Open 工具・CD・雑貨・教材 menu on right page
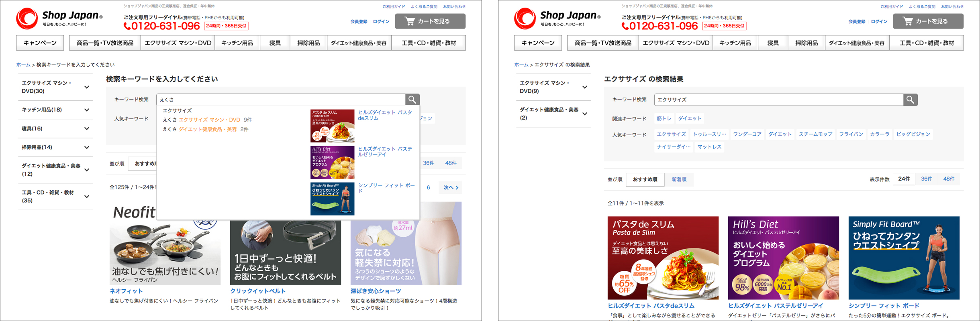The width and height of the screenshot is (980, 321). (x=927, y=43)
